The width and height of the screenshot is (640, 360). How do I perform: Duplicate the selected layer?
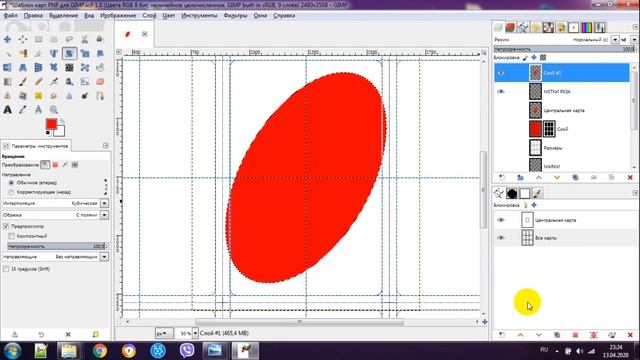click(x=575, y=178)
